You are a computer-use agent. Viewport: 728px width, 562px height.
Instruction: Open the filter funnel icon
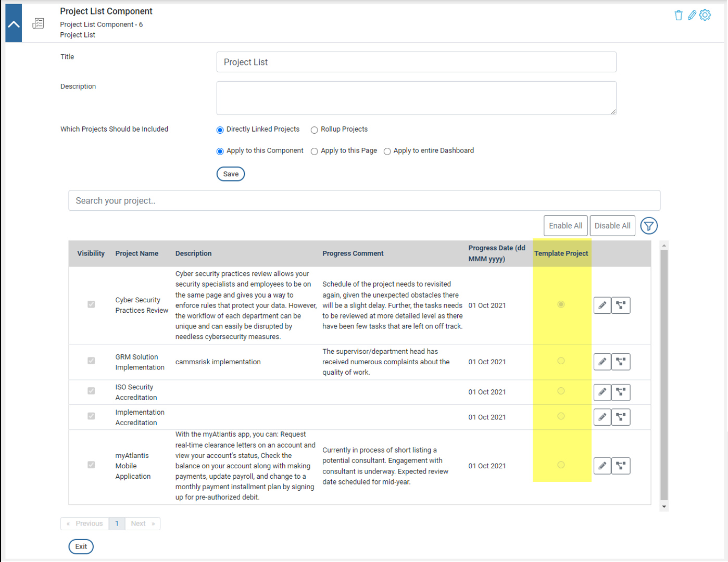(x=649, y=226)
